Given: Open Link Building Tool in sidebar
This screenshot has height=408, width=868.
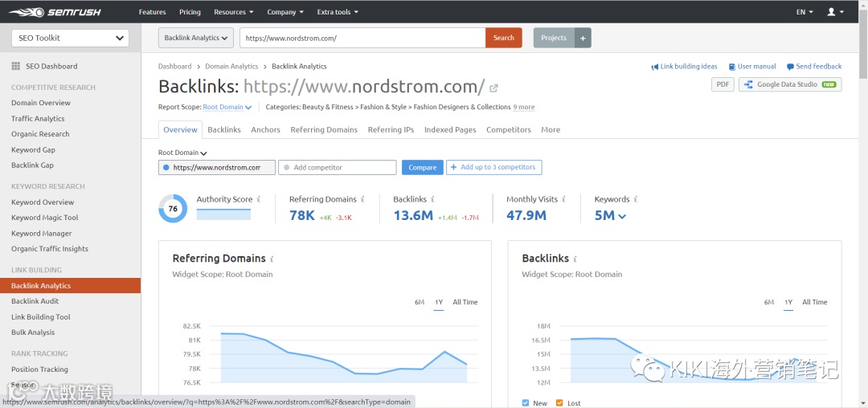Looking at the screenshot, I should click(41, 316).
